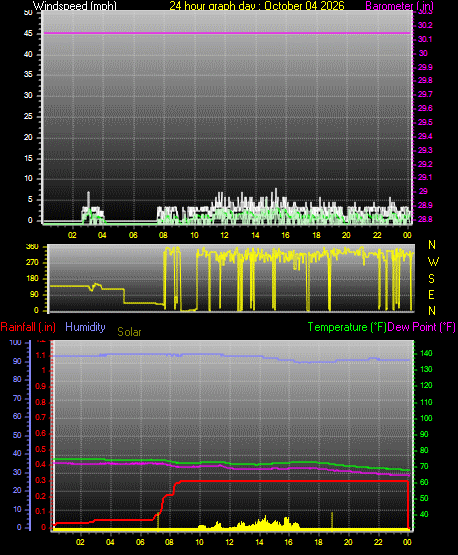Click the "180" wind direction axis value
Viewport: 458px width, 555px height.
point(33,279)
